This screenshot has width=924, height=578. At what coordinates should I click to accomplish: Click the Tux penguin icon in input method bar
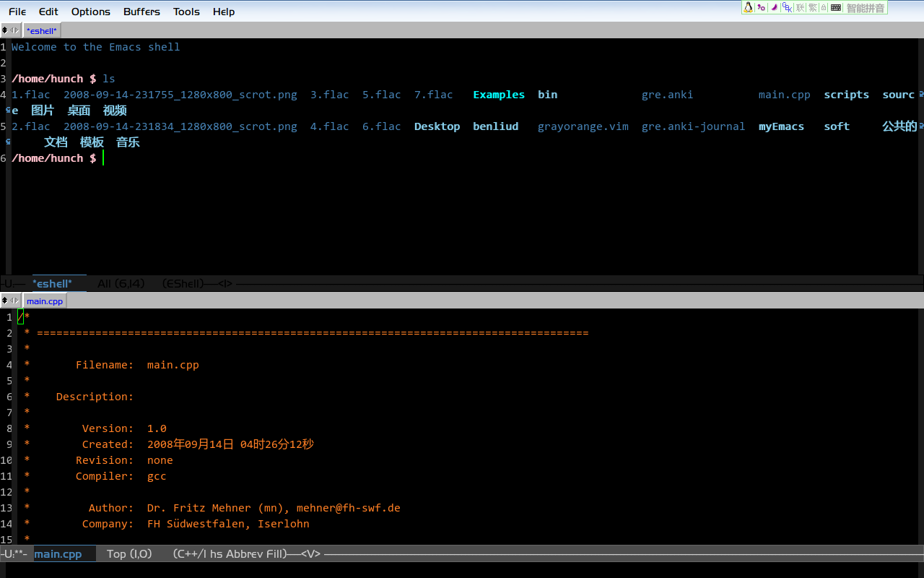(x=749, y=7)
